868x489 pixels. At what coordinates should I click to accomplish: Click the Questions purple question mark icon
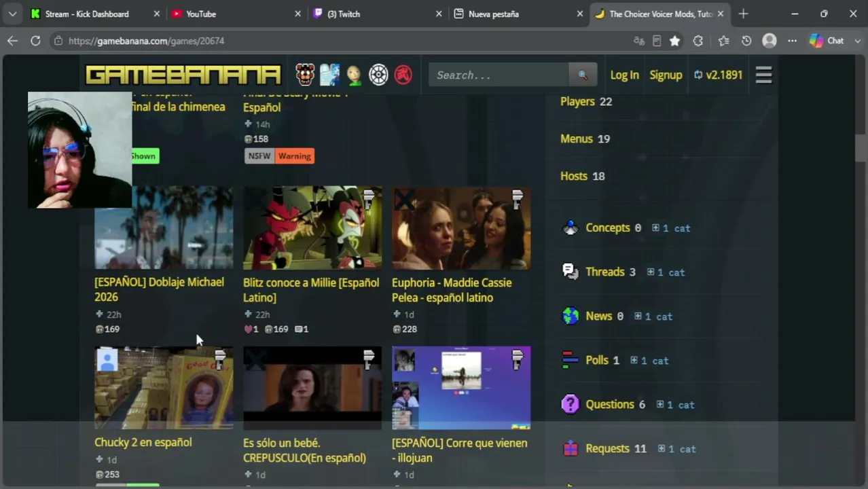(571, 404)
